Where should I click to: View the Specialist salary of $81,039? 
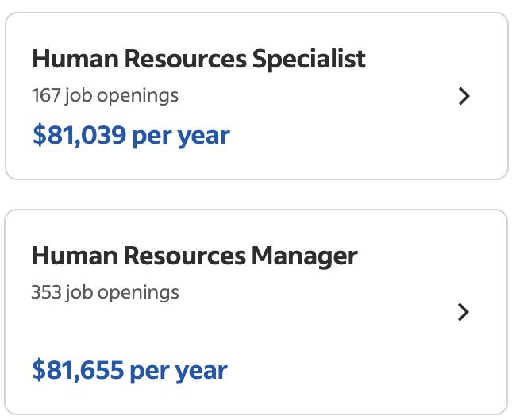[131, 135]
